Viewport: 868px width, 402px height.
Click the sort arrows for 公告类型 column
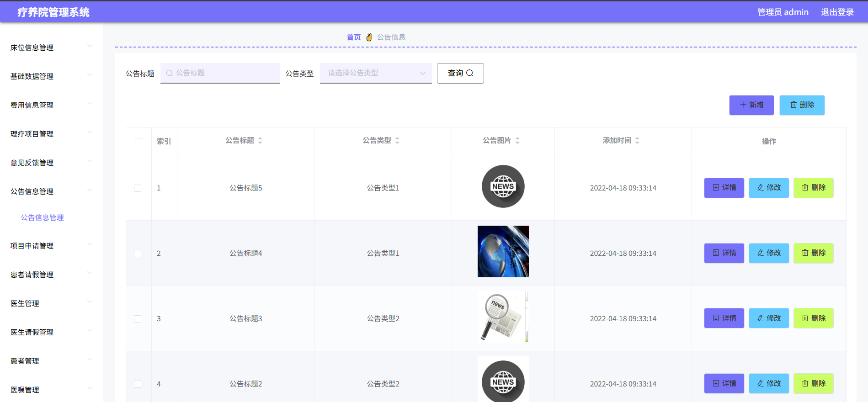(397, 141)
